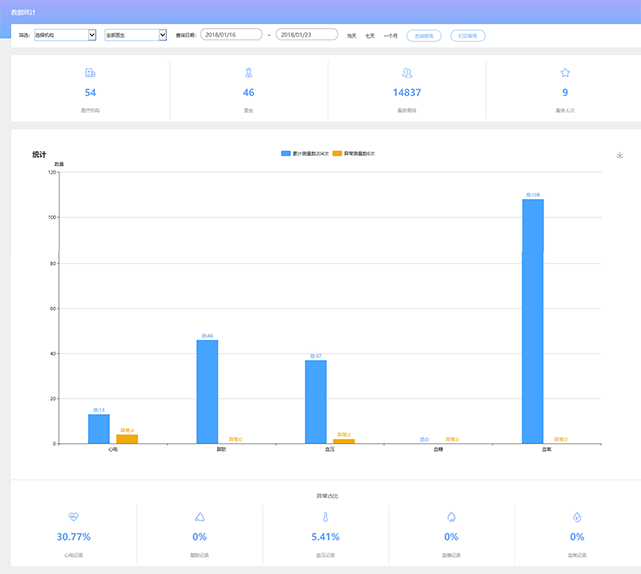Screen dimensions: 641x574
Task: Click the 生成报告 button
Action: click(x=424, y=35)
